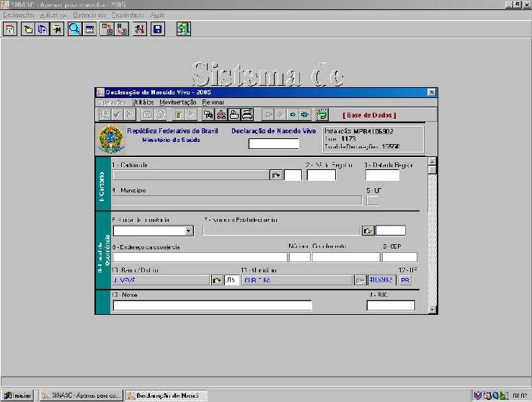Click the calendar icon in main toolbar
Viewport: 532px width, 402px height.
point(10,29)
